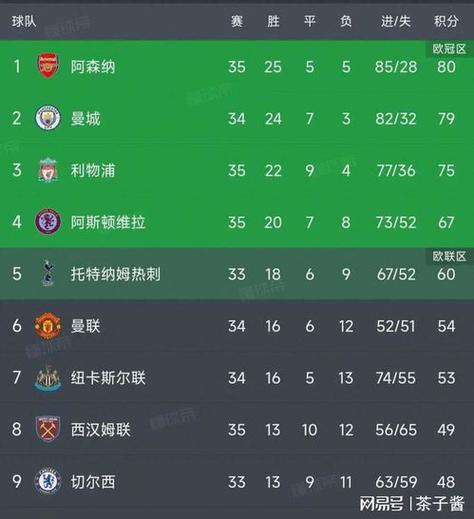The width and height of the screenshot is (474, 519).
Task: Click the 网易号 茶子酱 watermark
Action: pyautogui.click(x=411, y=503)
